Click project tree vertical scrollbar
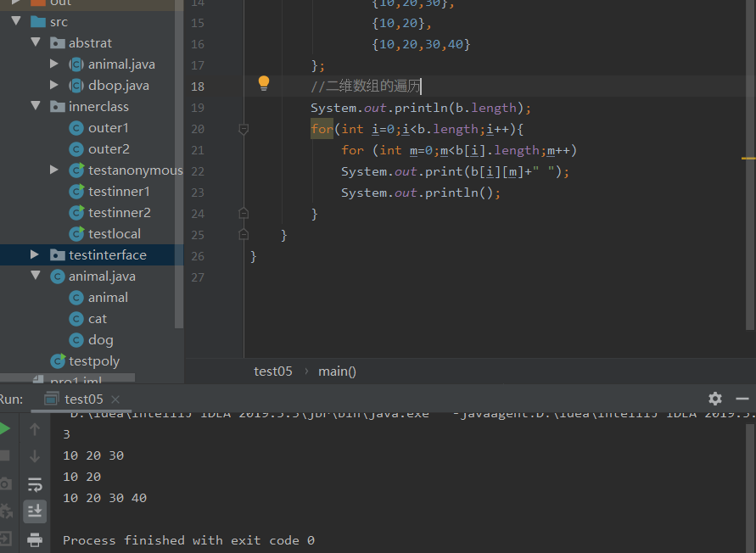Screen dimensions: 756x553 point(179,164)
